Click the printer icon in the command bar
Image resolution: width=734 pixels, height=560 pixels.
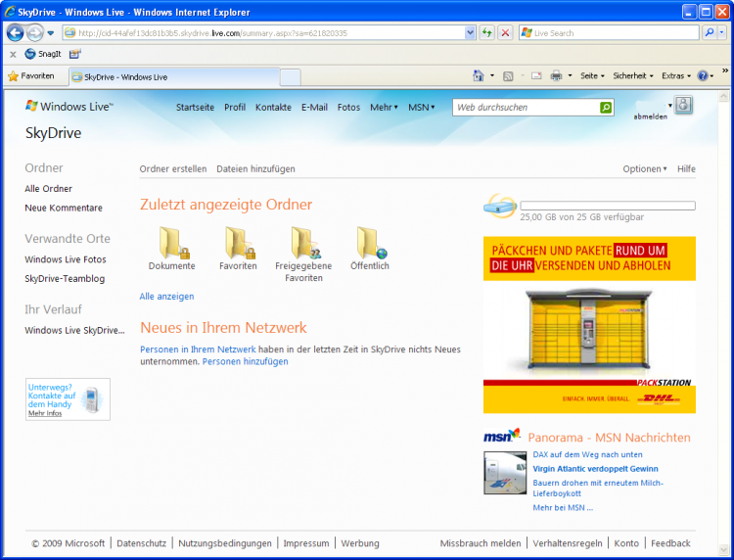[555, 75]
